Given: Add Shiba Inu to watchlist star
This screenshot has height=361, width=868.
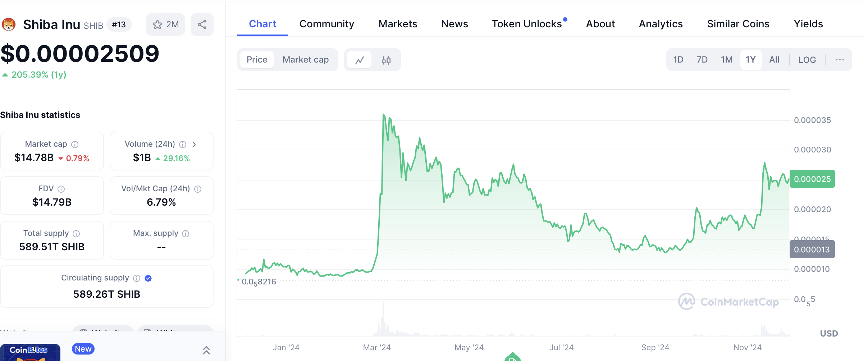Looking at the screenshot, I should click(x=157, y=24).
